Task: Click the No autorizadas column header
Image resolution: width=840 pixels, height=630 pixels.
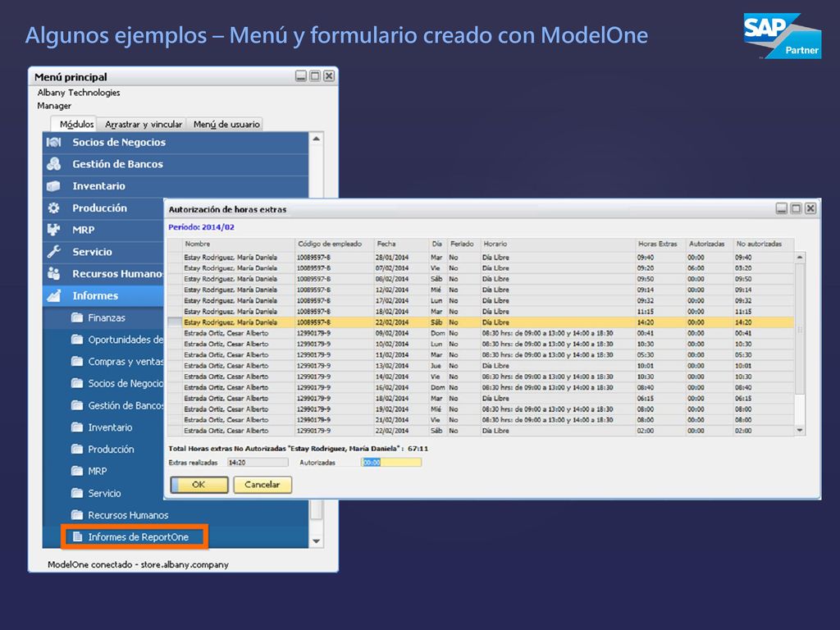Action: pos(764,244)
